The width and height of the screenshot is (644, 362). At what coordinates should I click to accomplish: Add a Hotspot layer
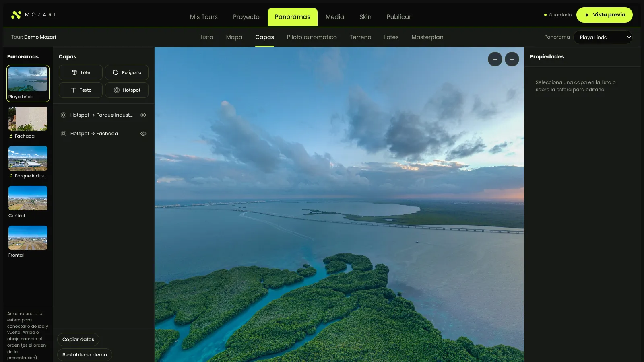[127, 90]
